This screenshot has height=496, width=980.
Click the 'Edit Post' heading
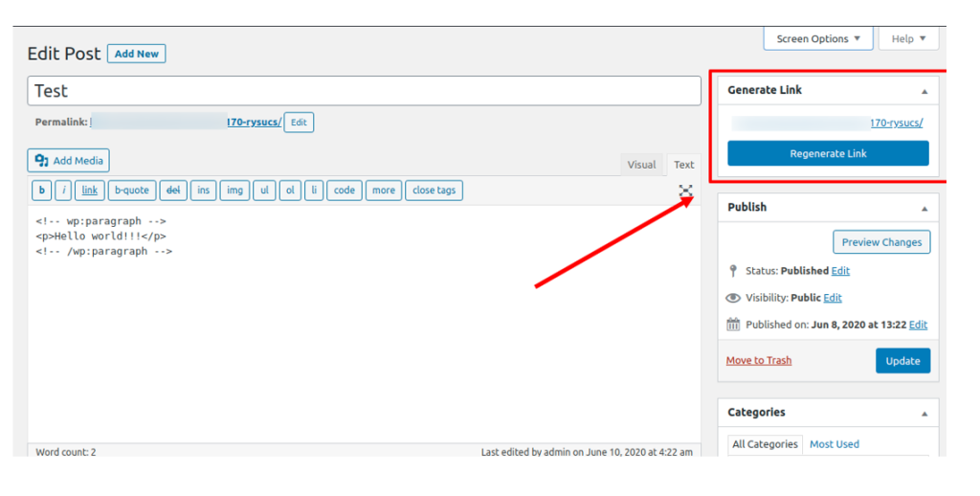(x=64, y=54)
